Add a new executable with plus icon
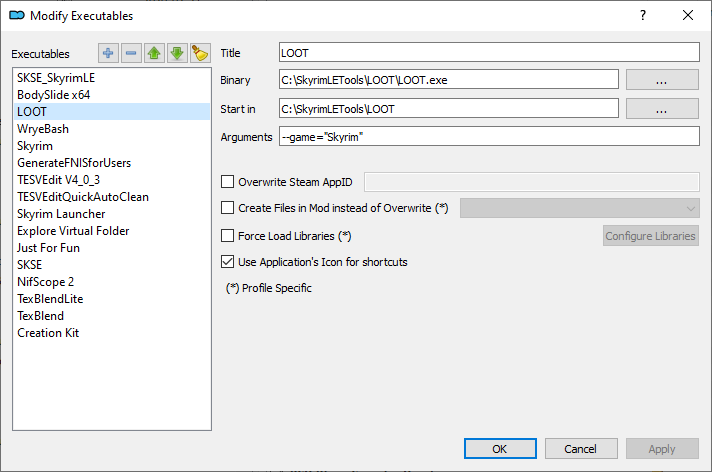 point(108,54)
